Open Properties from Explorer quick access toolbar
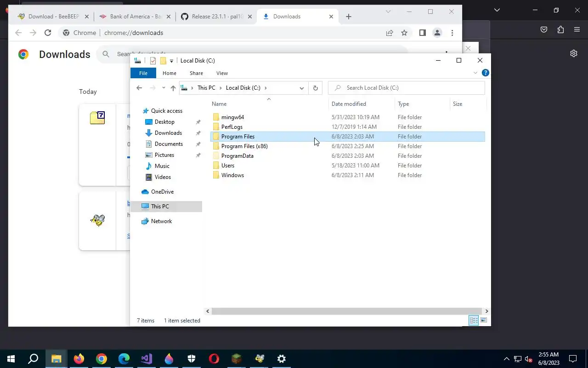The image size is (588, 368). tap(153, 61)
